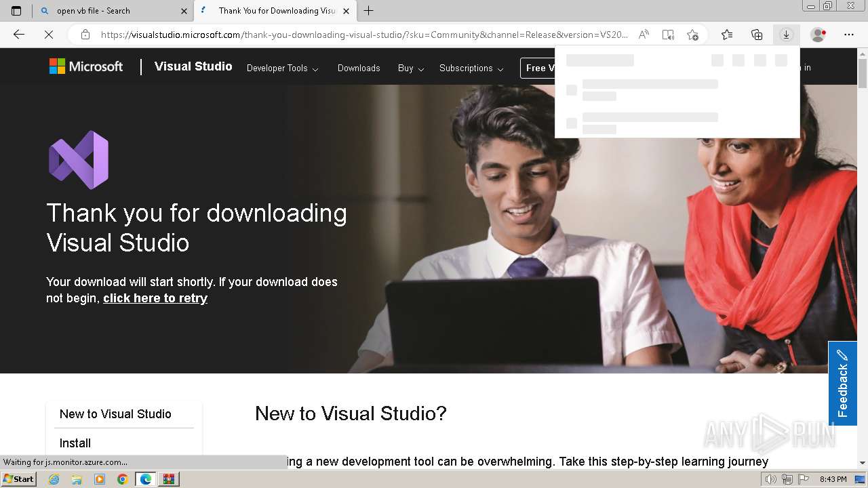Screen dimensions: 868x488
Task: Launch Chrome from the taskbar
Action: [x=123, y=479]
